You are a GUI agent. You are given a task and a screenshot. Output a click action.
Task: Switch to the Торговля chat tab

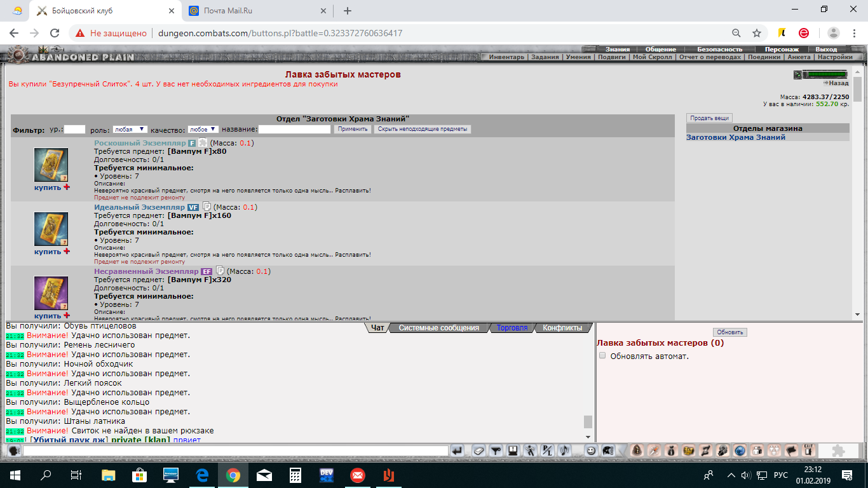[x=512, y=328]
